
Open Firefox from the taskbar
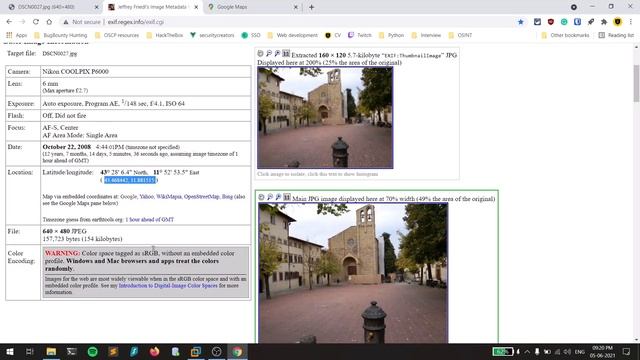155,351
